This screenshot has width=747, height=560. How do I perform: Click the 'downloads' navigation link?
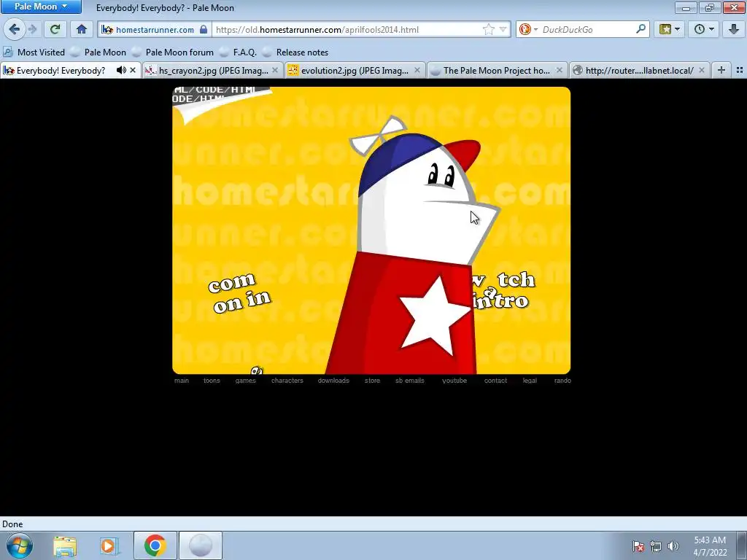click(333, 381)
